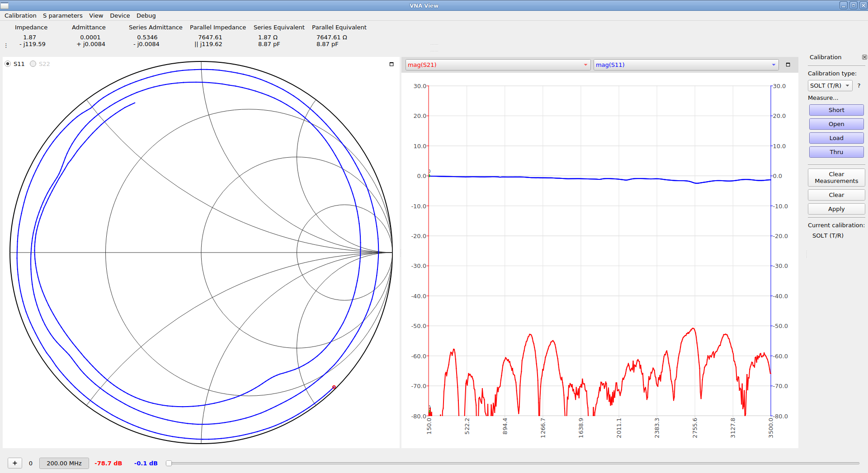Click the Parallel Impedance 7647.61 value
The image size is (868, 473).
[210, 37]
